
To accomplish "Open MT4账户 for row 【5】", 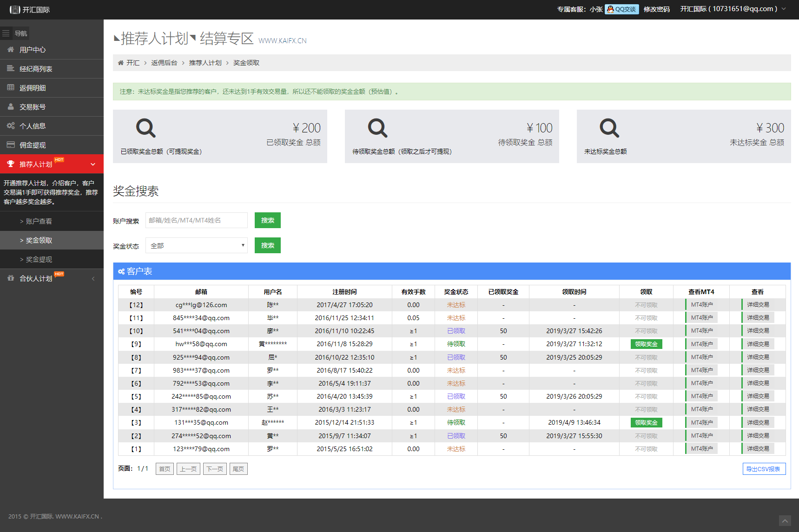I will [701, 396].
